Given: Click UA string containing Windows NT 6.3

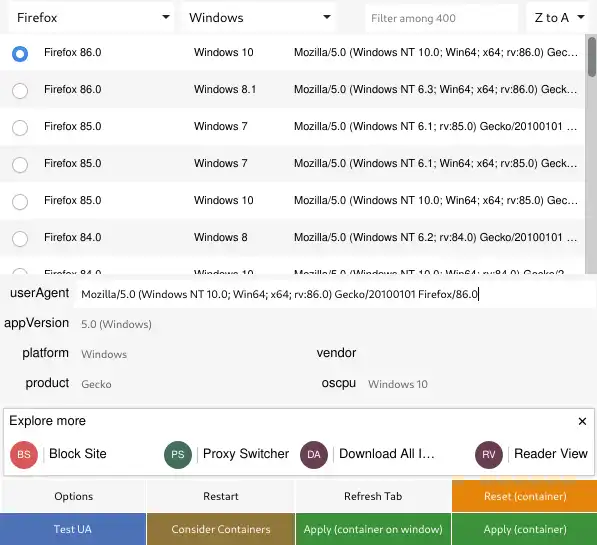Looking at the screenshot, I should point(436,90).
